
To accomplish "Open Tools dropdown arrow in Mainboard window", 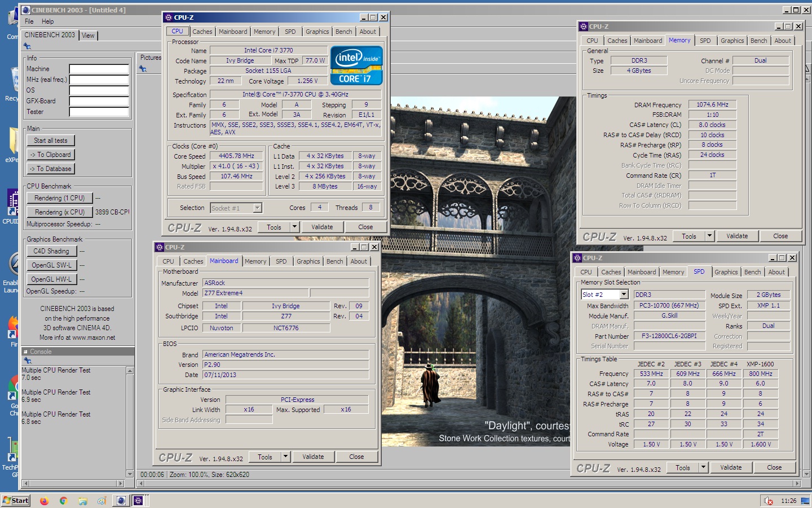I will [285, 457].
